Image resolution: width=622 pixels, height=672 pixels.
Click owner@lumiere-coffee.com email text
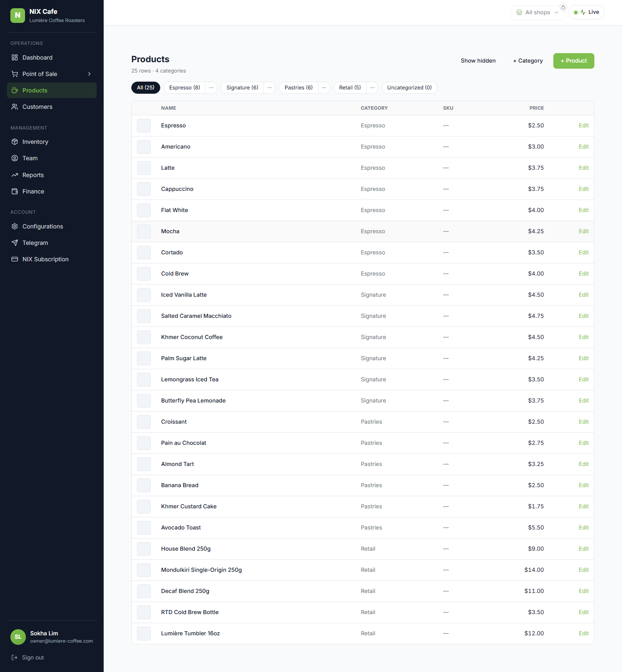[61, 641]
